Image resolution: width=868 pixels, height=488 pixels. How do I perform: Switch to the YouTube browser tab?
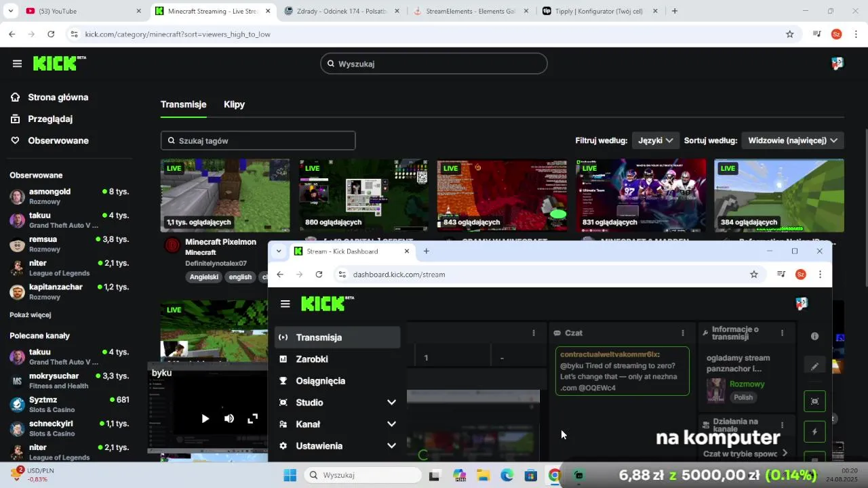coord(81,11)
